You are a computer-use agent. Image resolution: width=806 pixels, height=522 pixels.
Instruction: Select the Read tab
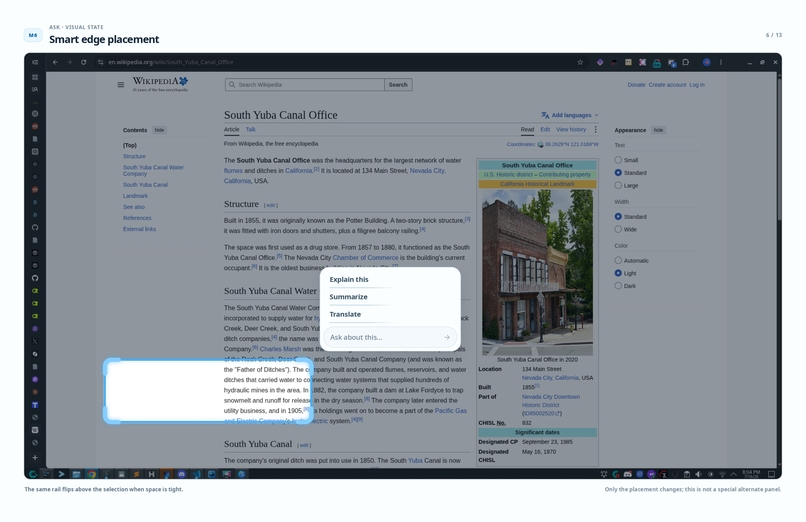(x=527, y=129)
